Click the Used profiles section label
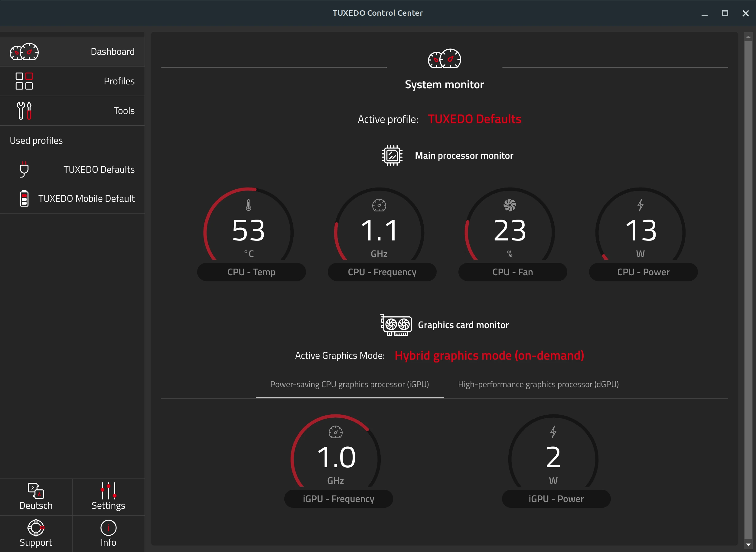756x552 pixels. click(36, 140)
